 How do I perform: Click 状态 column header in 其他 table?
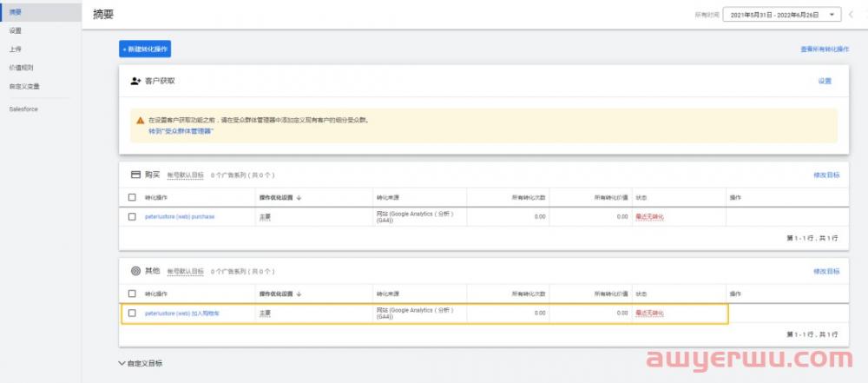(x=641, y=294)
